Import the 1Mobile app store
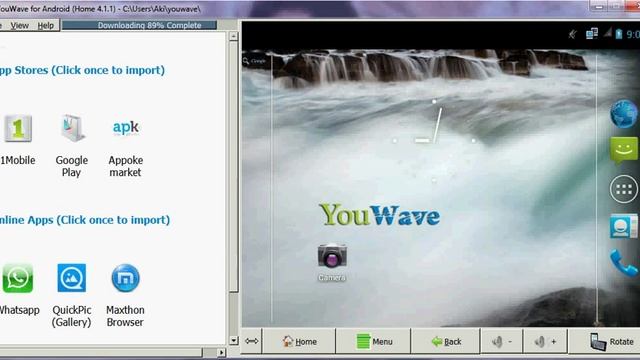 click(x=18, y=129)
